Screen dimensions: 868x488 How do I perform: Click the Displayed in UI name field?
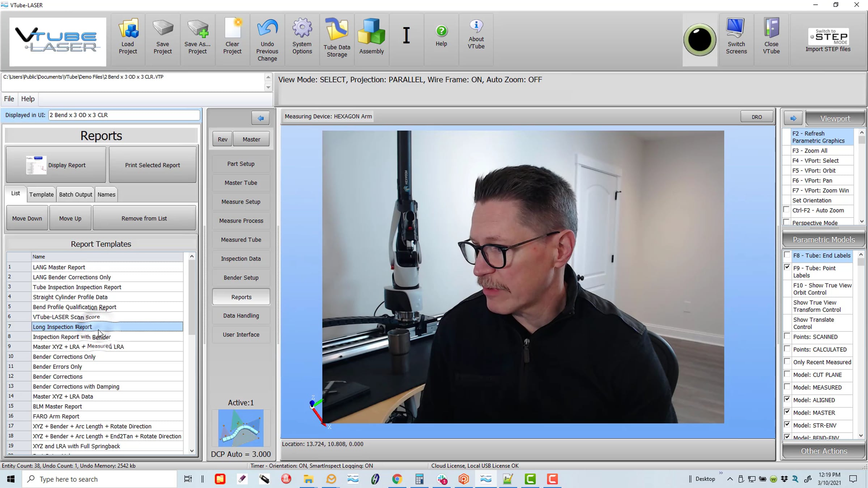124,115
